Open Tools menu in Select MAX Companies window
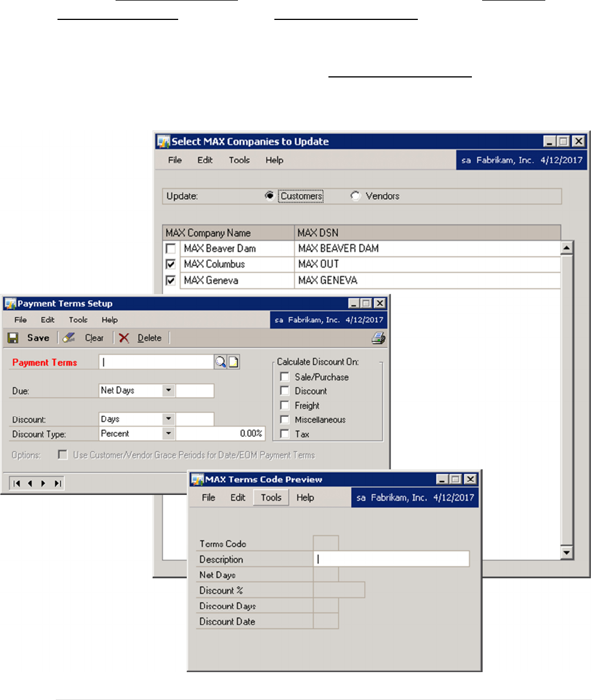The width and height of the screenshot is (592, 700). point(240,160)
